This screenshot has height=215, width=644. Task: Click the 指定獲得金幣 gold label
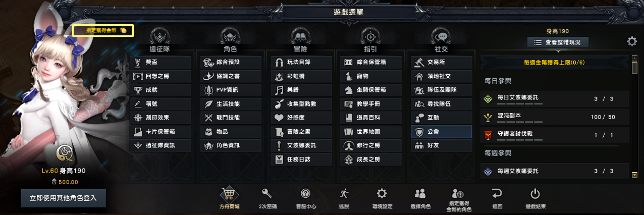point(103,30)
